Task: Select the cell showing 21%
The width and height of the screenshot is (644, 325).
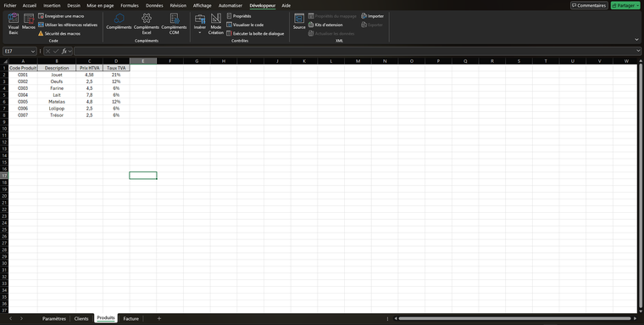Action: (x=116, y=75)
